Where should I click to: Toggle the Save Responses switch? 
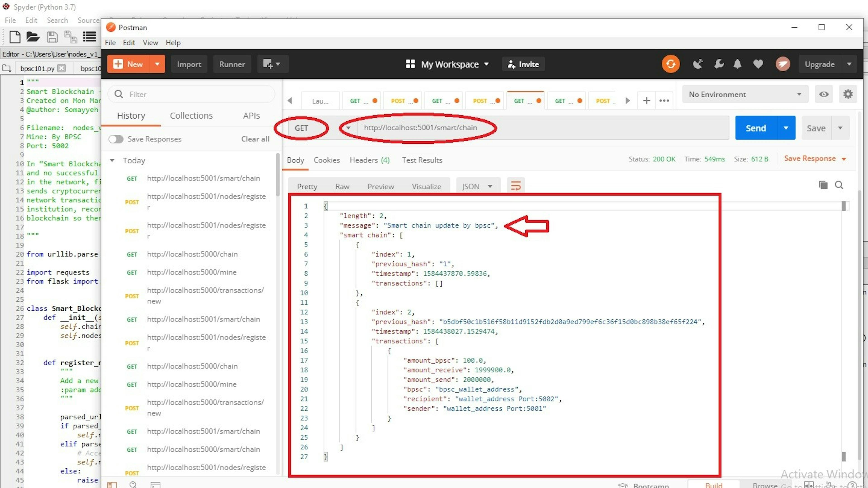pyautogui.click(x=116, y=139)
